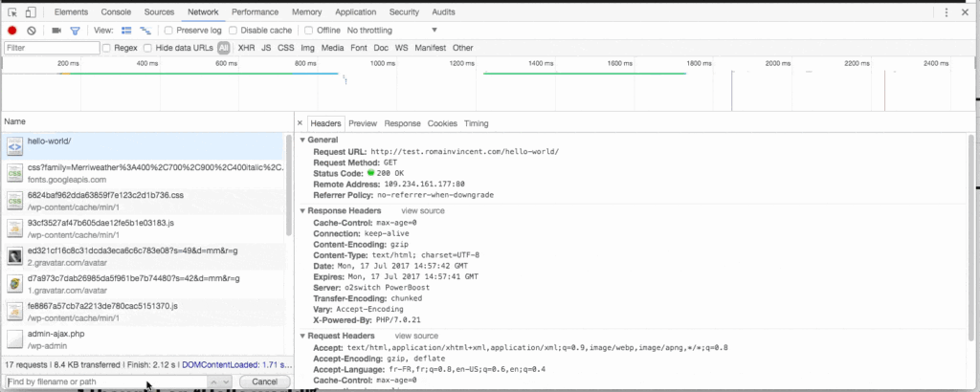Click the Filter text input
Screen dimensions: 980x392
(x=52, y=48)
